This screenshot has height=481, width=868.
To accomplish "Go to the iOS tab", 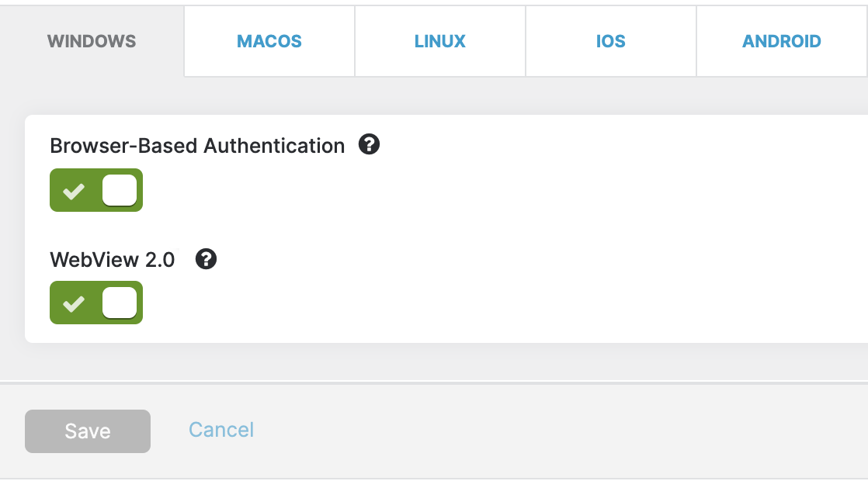I will click(x=611, y=41).
